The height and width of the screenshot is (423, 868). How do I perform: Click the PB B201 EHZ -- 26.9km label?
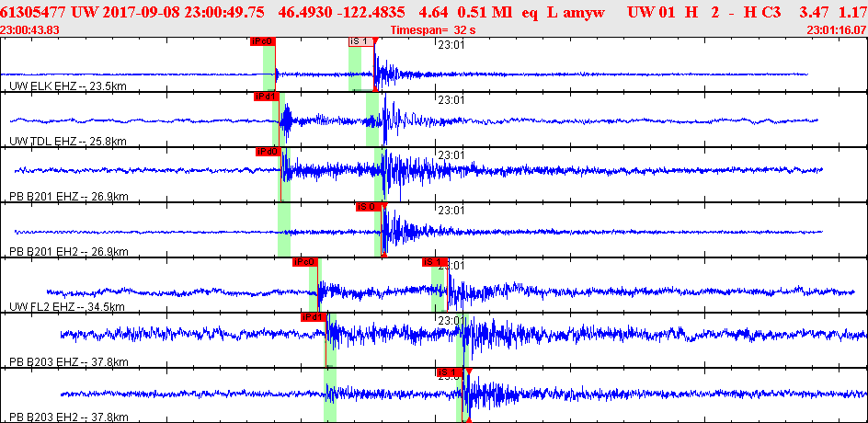point(69,197)
